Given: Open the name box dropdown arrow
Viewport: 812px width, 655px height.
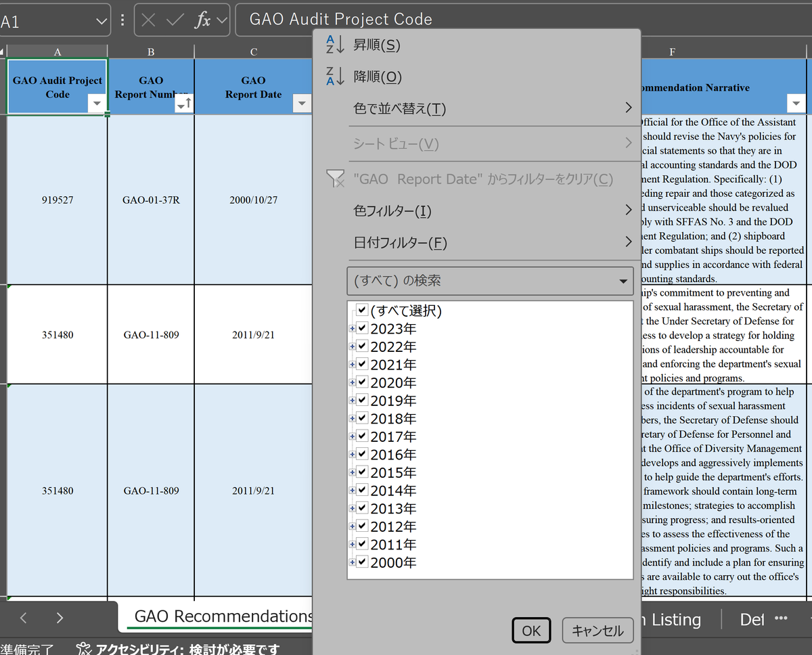Looking at the screenshot, I should click(x=101, y=21).
